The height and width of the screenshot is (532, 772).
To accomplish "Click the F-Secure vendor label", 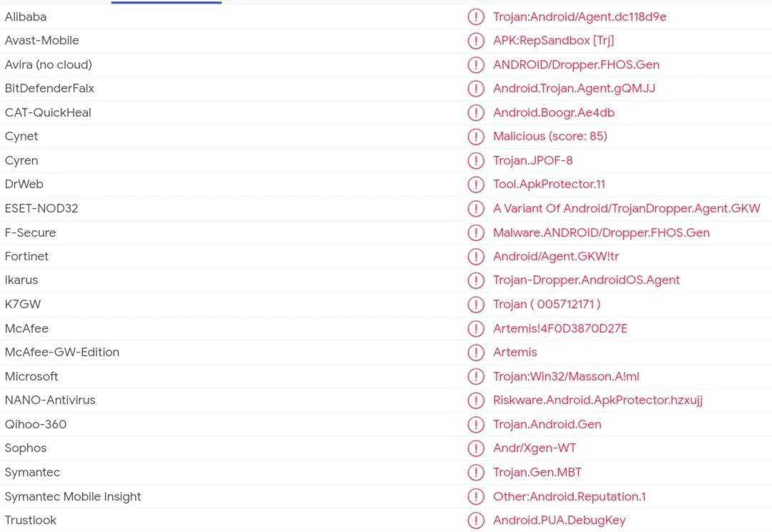I will click(x=30, y=232).
